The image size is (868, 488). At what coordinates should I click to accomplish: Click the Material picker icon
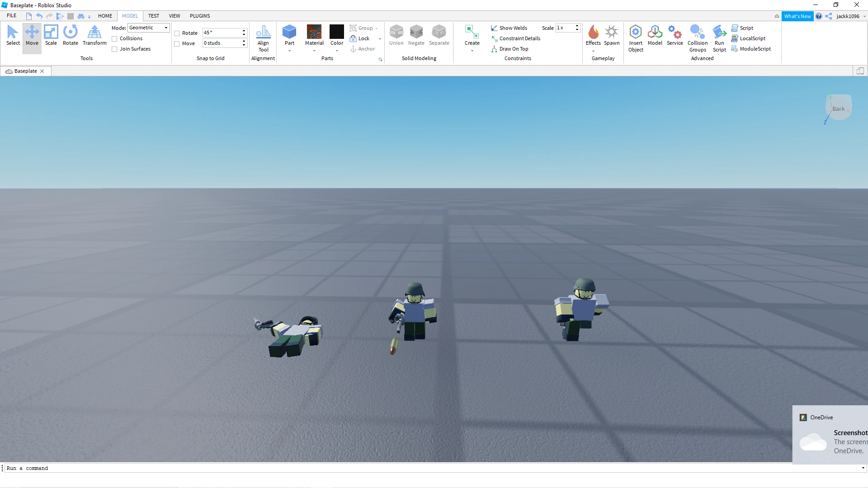tap(314, 33)
